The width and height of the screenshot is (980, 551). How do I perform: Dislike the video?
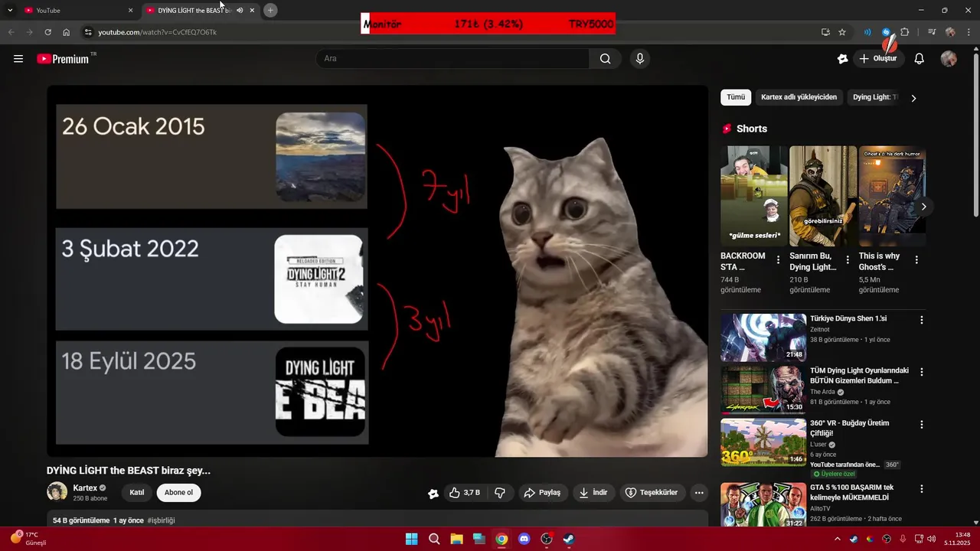(x=500, y=493)
